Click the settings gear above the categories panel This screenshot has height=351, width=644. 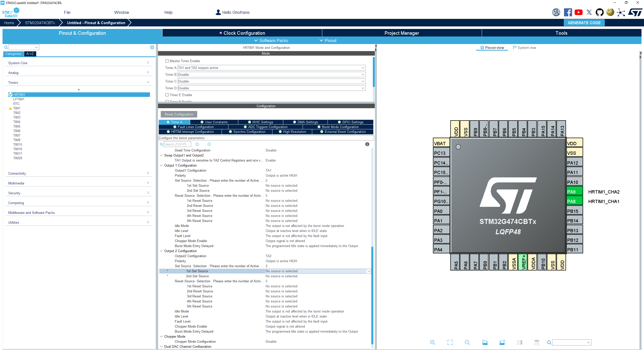click(152, 47)
